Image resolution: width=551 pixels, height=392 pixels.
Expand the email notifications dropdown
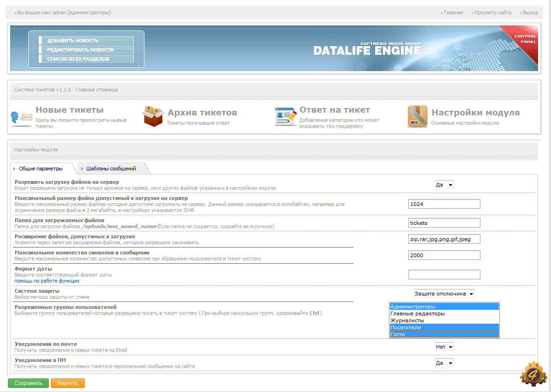click(x=444, y=347)
